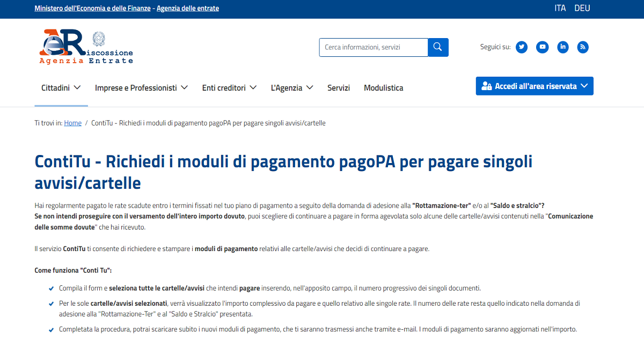Focus the Cerca informazioni, servizi search field
This screenshot has height=340, width=644.
coord(374,47)
